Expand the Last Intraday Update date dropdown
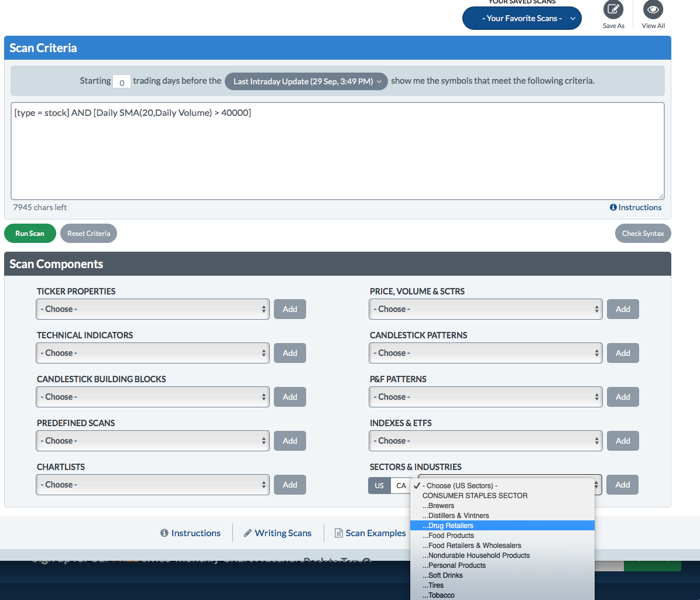 pyautogui.click(x=306, y=81)
